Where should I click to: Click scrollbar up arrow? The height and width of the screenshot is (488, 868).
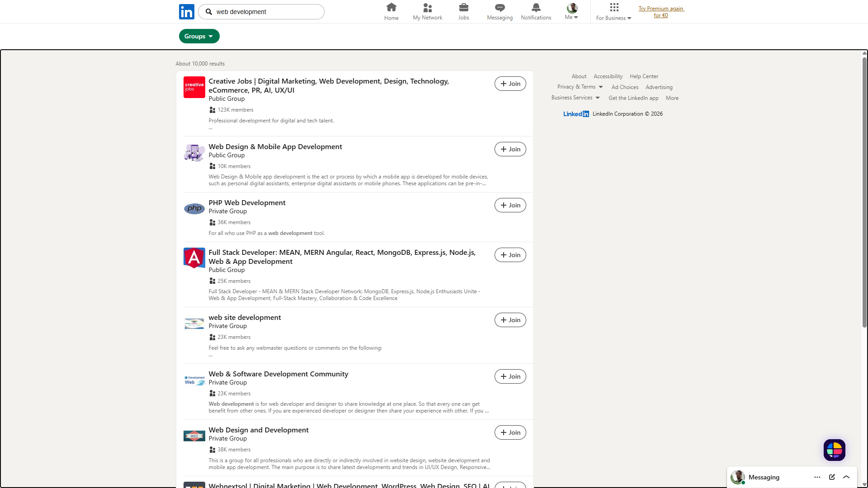[864, 53]
